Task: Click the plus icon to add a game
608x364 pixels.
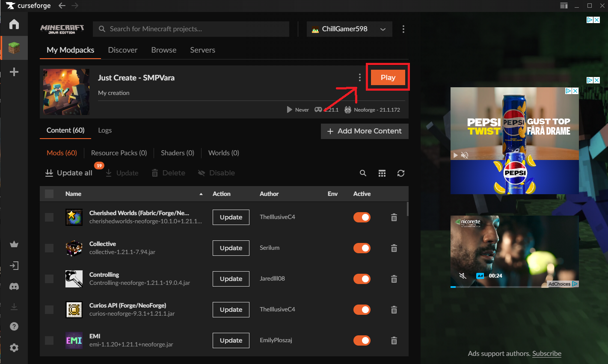Action: (x=14, y=72)
